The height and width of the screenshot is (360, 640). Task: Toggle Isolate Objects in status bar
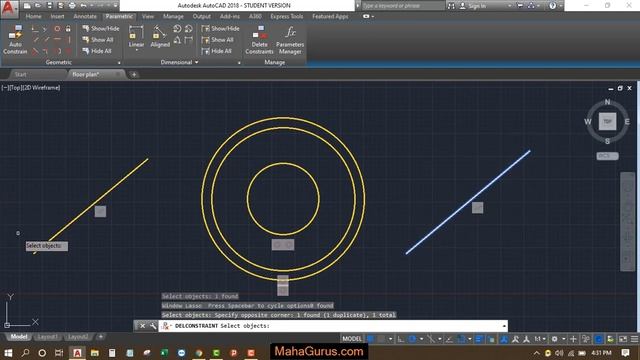587,339
